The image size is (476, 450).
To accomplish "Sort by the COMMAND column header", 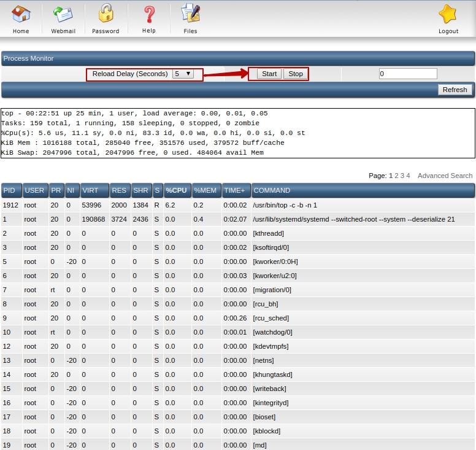I will (272, 190).
